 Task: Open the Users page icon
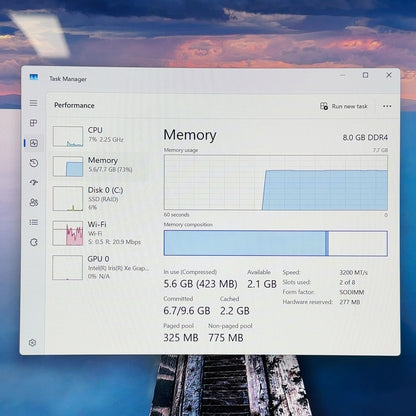(34, 202)
